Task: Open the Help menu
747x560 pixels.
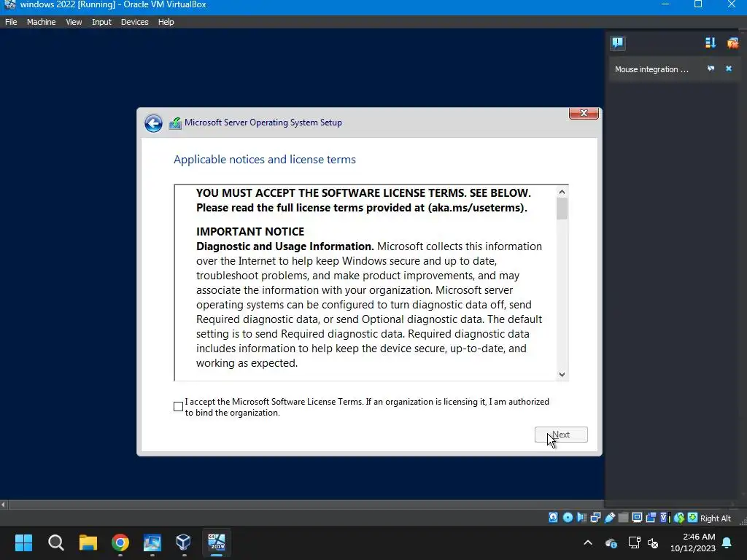Action: 166,22
